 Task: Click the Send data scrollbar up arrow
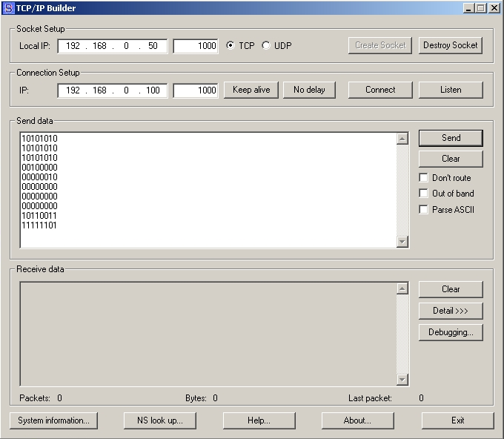click(x=402, y=139)
